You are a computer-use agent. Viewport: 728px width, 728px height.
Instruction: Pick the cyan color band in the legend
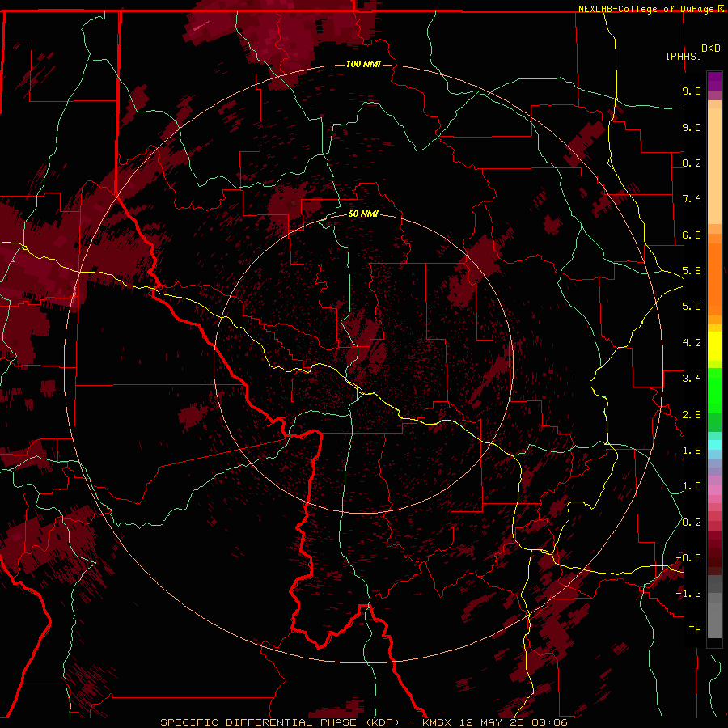pos(714,444)
